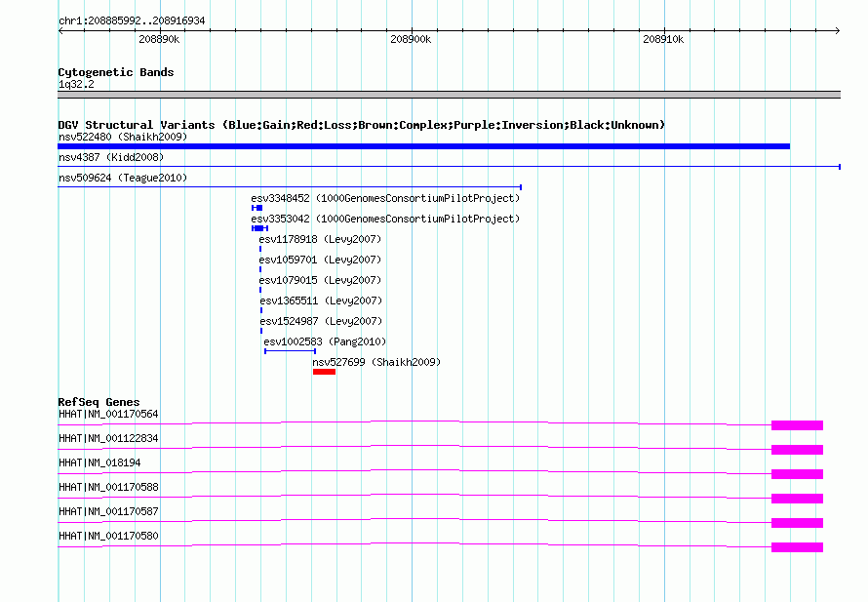Click the 208910k ruler label
This screenshot has height=602, width=868.
pos(663,39)
